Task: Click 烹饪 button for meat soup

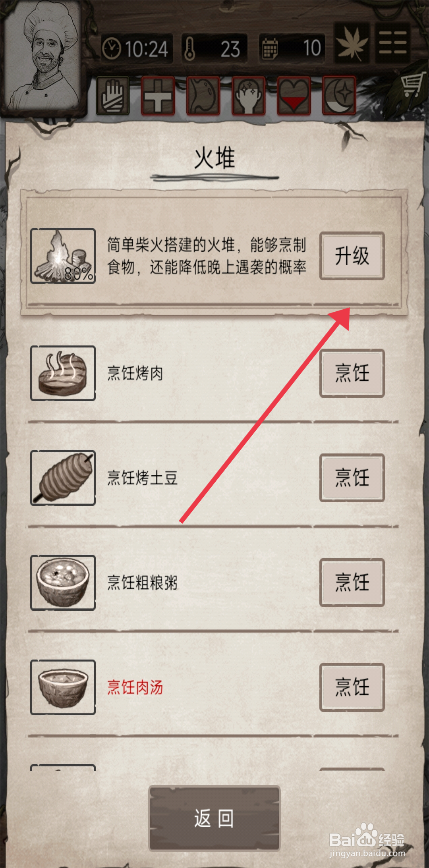Action: pos(352,687)
